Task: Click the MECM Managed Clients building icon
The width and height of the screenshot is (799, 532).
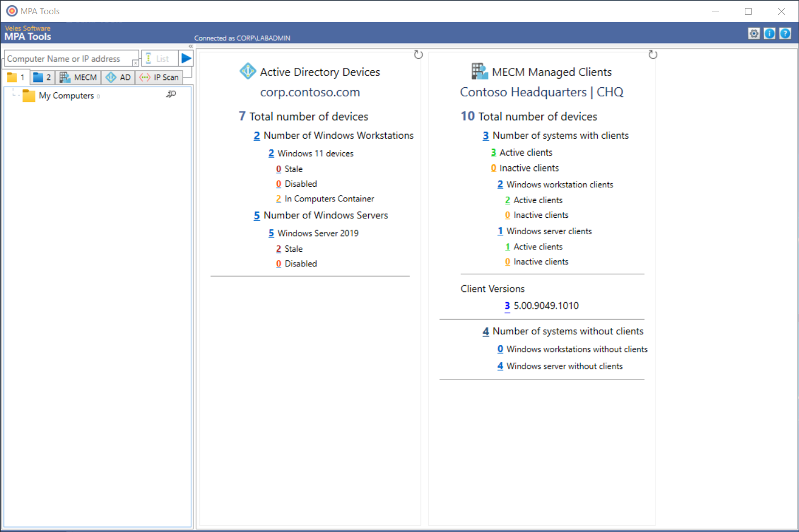Action: [480, 71]
